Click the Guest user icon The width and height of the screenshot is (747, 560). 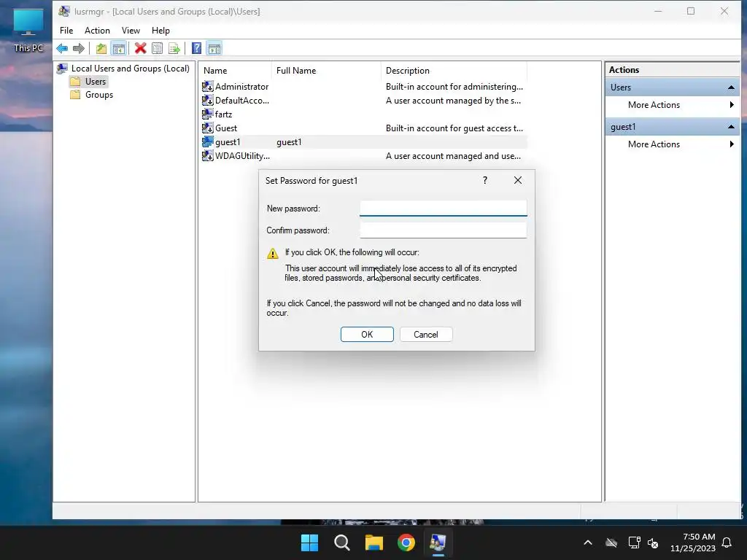pos(208,128)
